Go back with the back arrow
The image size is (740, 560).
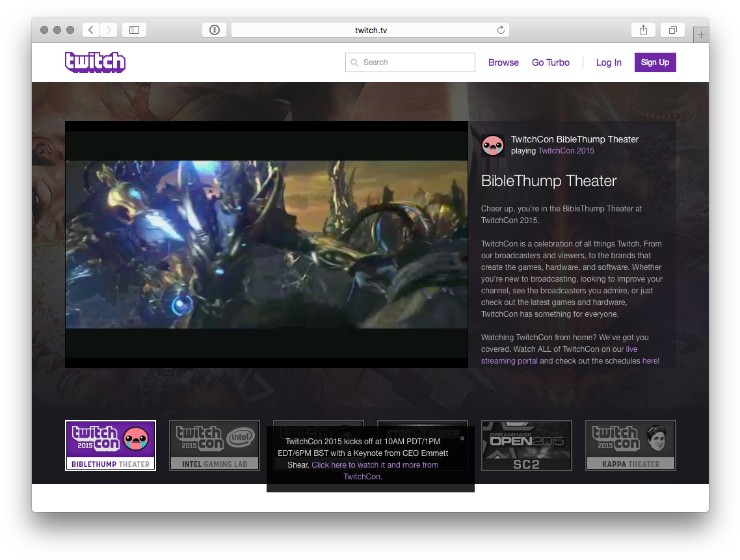pyautogui.click(x=91, y=30)
